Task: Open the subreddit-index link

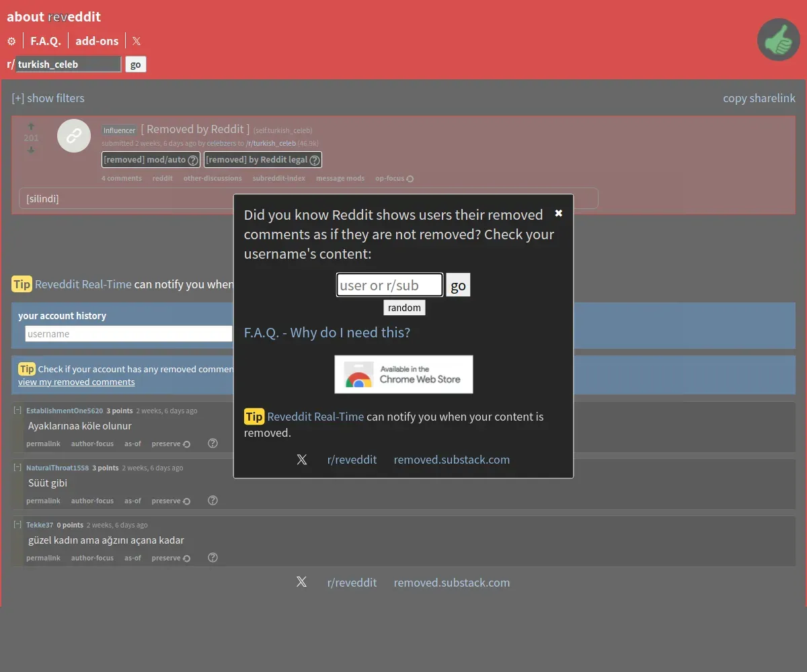Action: (279, 178)
